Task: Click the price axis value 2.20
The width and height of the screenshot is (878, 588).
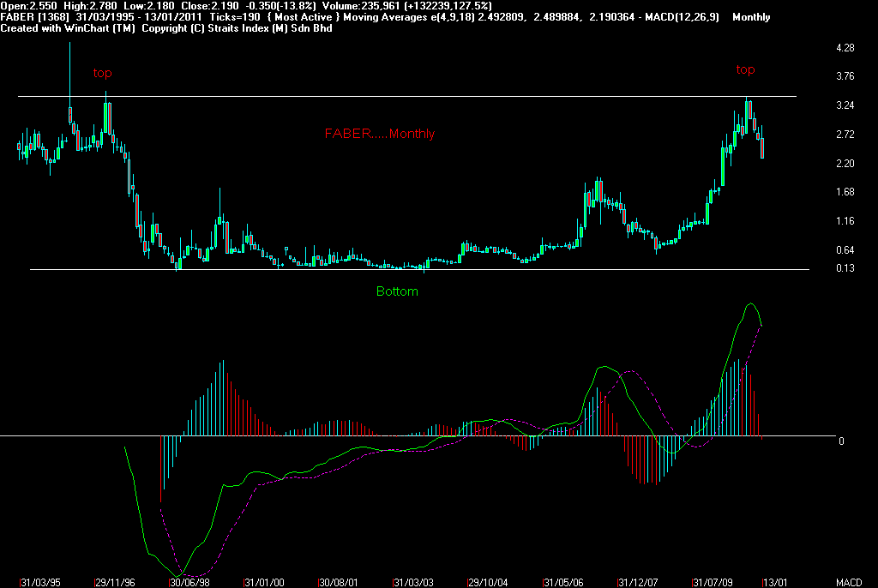Action: click(x=845, y=164)
